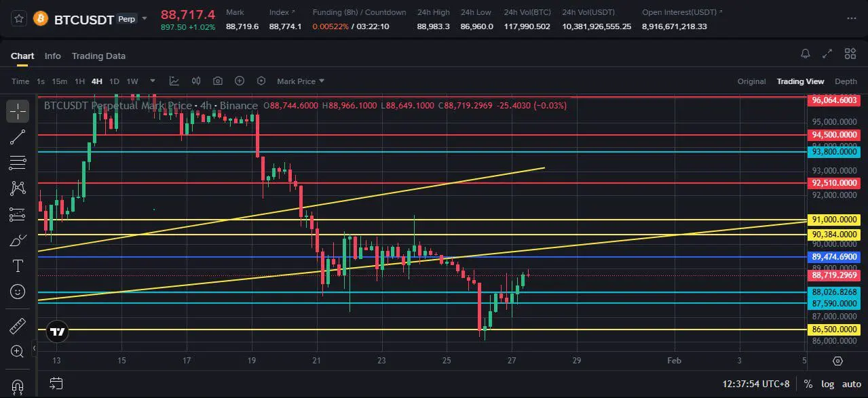
Task: Take a chart snapshot with camera icon
Action: click(x=218, y=81)
